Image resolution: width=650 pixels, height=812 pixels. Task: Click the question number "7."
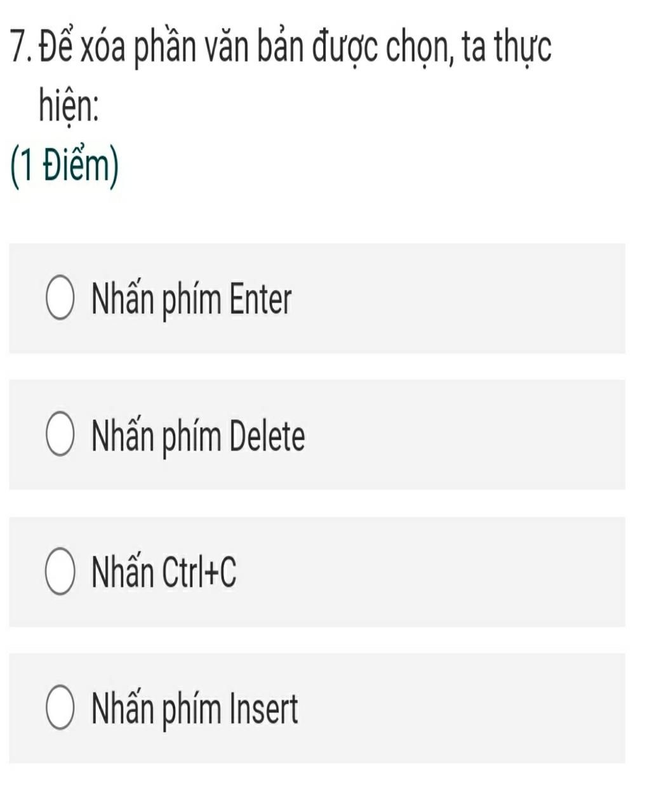(x=22, y=50)
